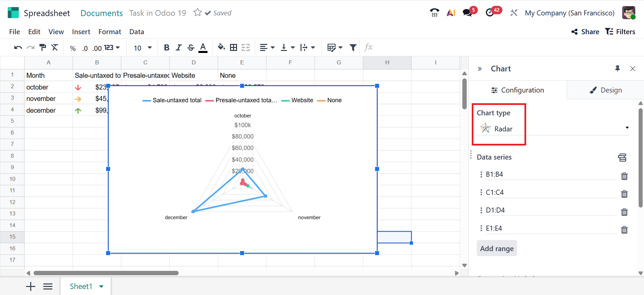Click the E1:E4 data series field
Image resolution: width=644 pixels, height=295 pixels.
tap(551, 228)
